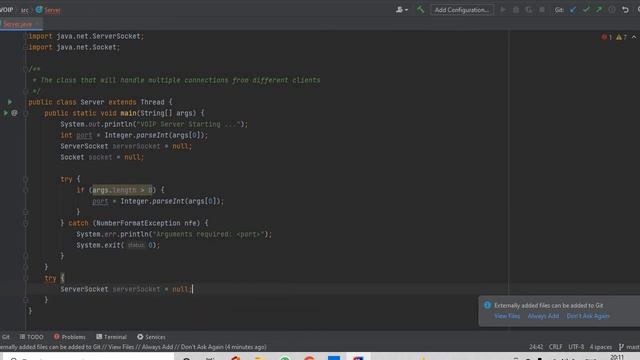
Task: Click the @ gutter marker on main line
Action: (x=14, y=113)
